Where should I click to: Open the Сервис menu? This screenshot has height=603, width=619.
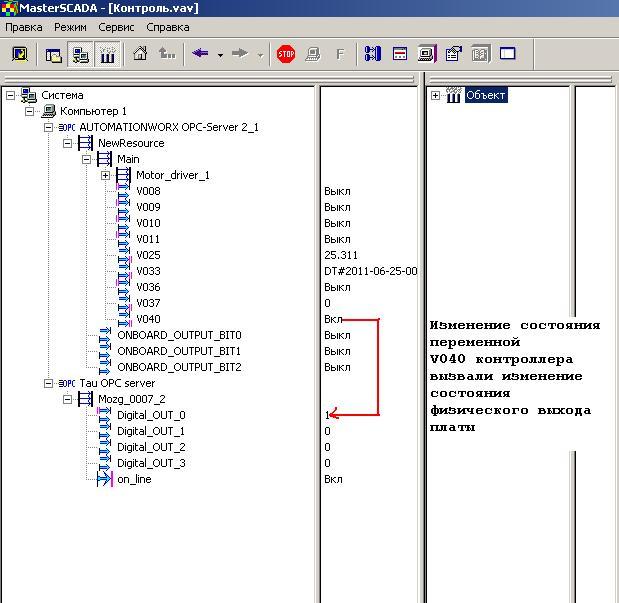(117, 27)
